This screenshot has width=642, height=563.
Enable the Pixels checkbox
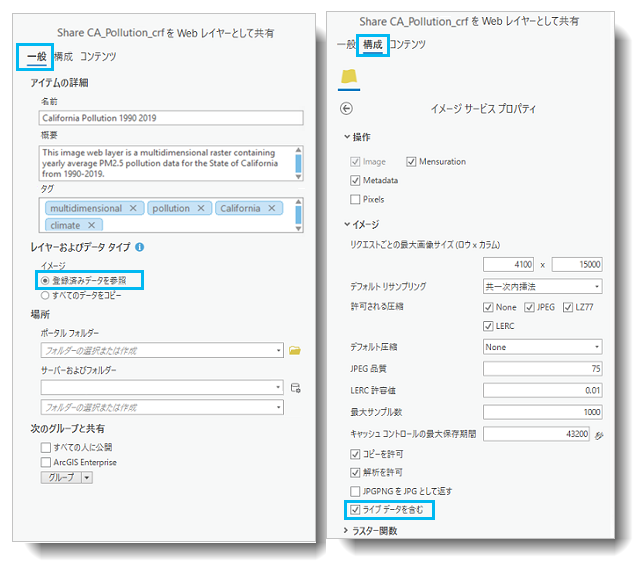(355, 199)
